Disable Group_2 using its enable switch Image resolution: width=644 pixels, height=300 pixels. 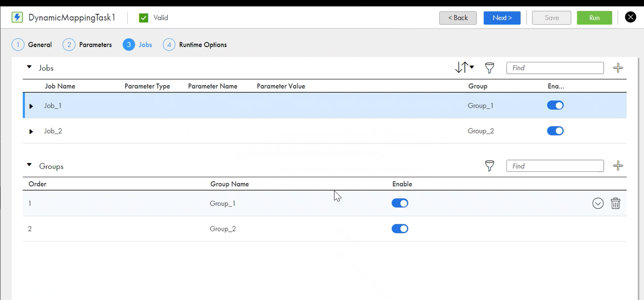400,229
